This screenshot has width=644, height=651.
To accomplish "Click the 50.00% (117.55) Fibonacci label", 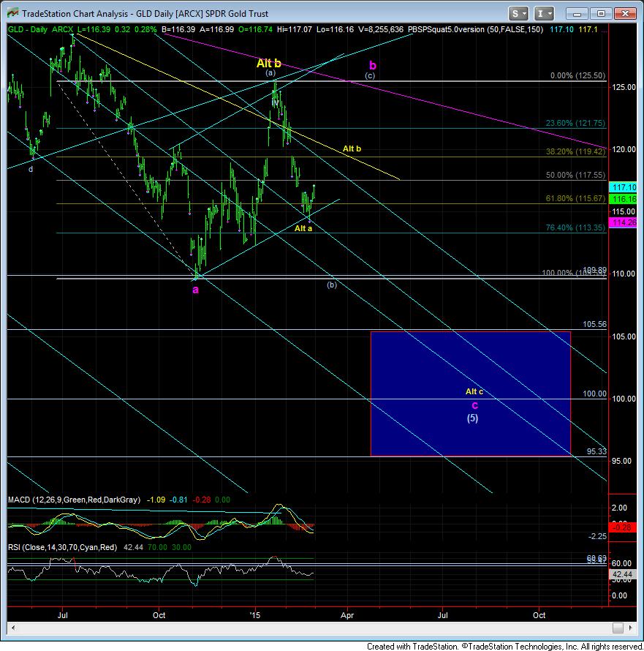I will pyautogui.click(x=575, y=176).
